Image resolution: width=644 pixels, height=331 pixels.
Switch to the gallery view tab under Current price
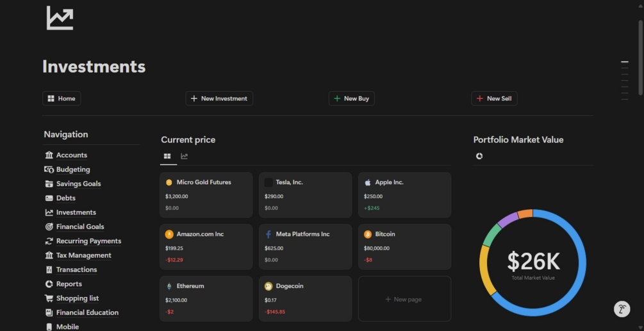tap(167, 157)
